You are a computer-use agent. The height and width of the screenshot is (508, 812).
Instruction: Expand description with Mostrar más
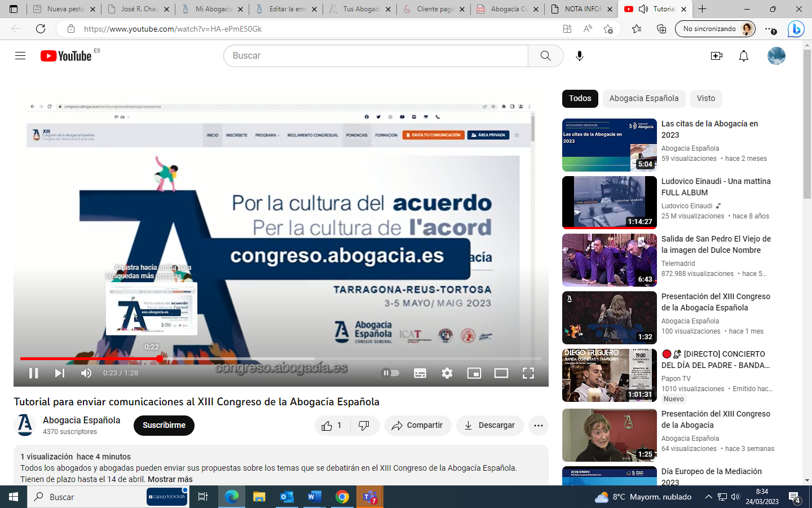170,479
